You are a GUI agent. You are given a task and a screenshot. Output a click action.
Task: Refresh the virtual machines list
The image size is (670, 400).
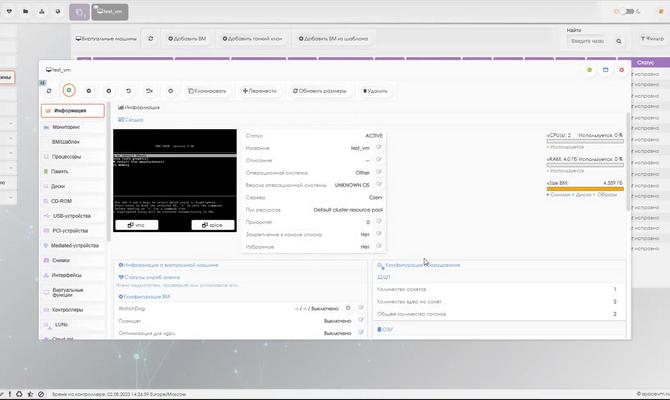point(151,38)
